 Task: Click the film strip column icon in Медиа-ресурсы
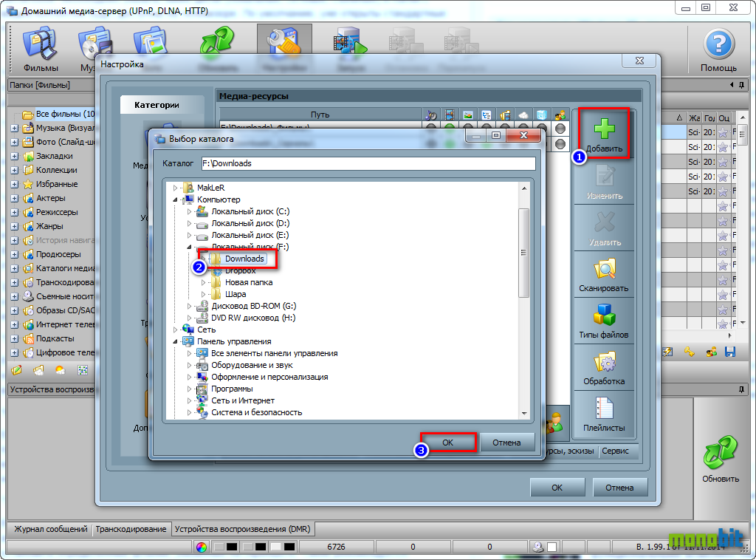pyautogui.click(x=450, y=115)
